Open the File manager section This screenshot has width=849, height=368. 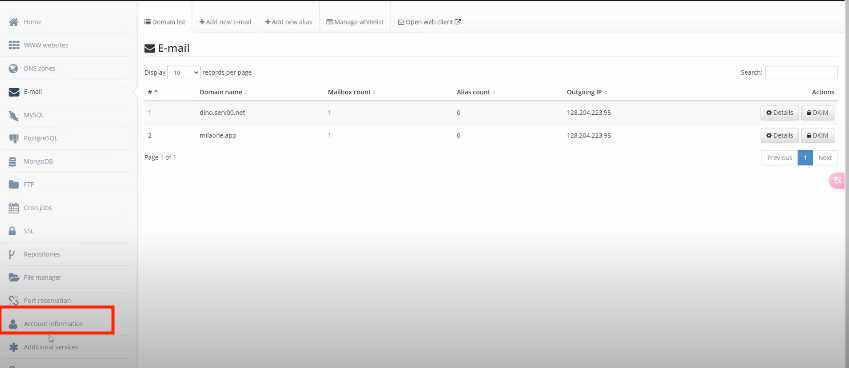42,278
